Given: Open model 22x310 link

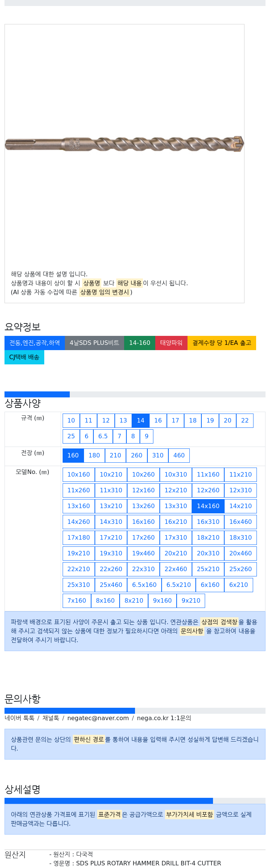Looking at the screenshot, I should coord(143,569).
